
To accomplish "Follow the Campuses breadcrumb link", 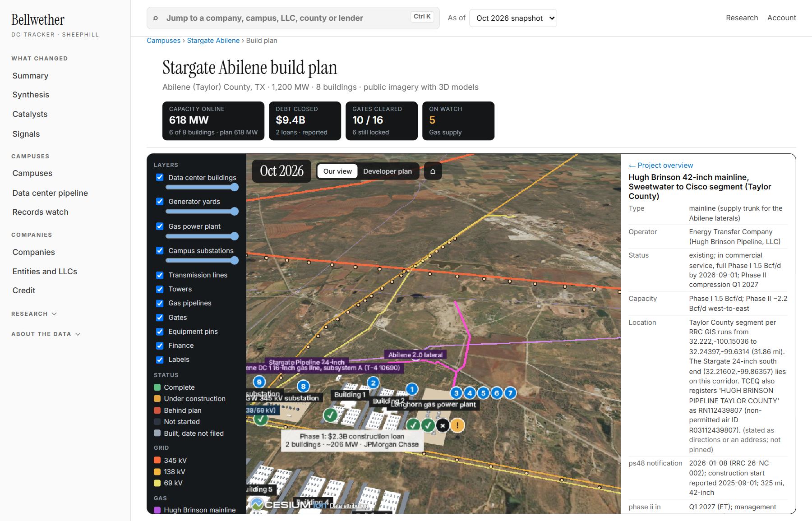I will [x=163, y=41].
